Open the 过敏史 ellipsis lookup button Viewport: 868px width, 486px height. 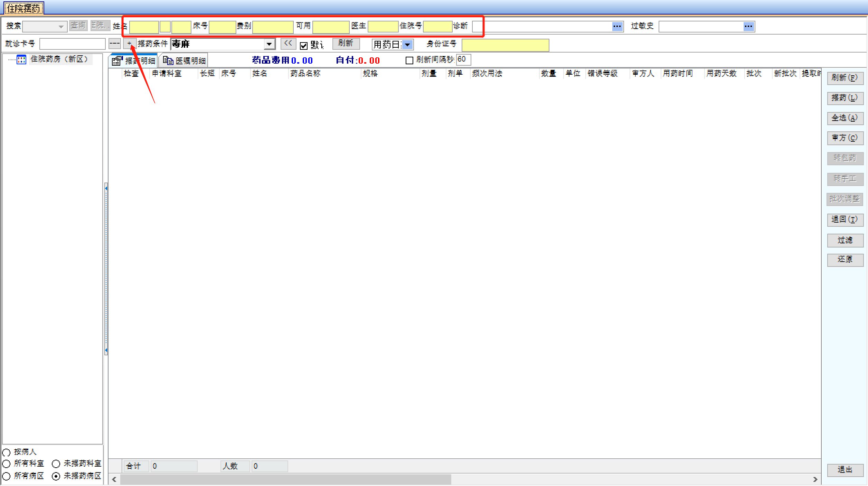748,26
